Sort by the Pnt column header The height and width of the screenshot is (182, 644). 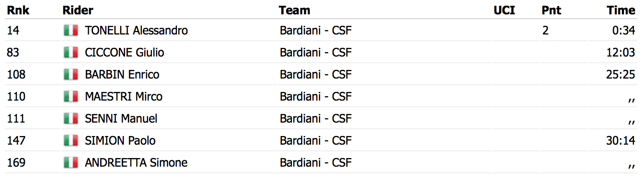point(552,10)
